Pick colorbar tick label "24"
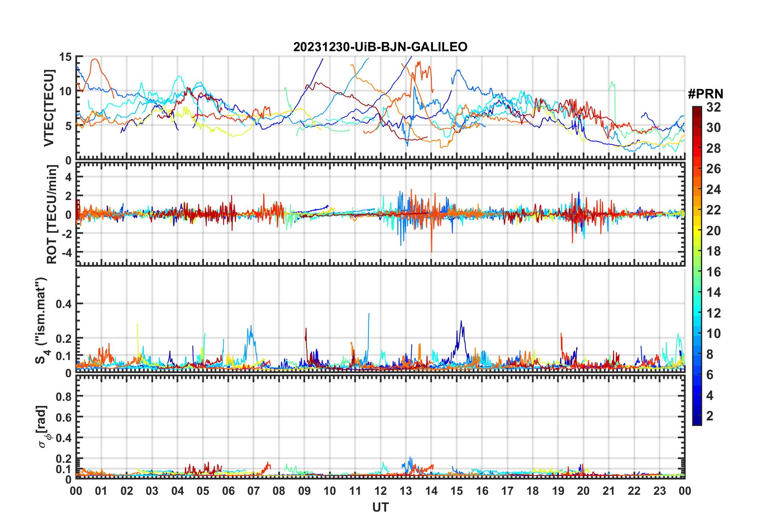The height and width of the screenshot is (532, 761). [x=713, y=190]
